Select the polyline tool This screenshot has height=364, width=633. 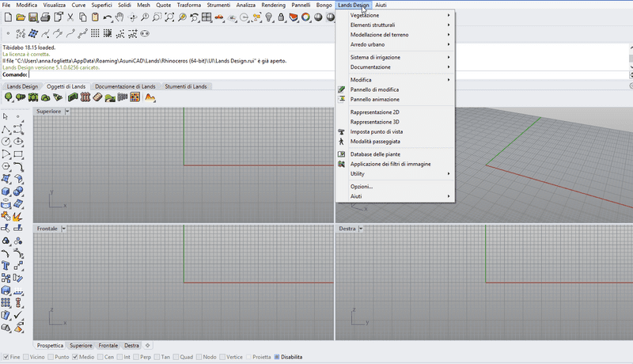point(6,129)
